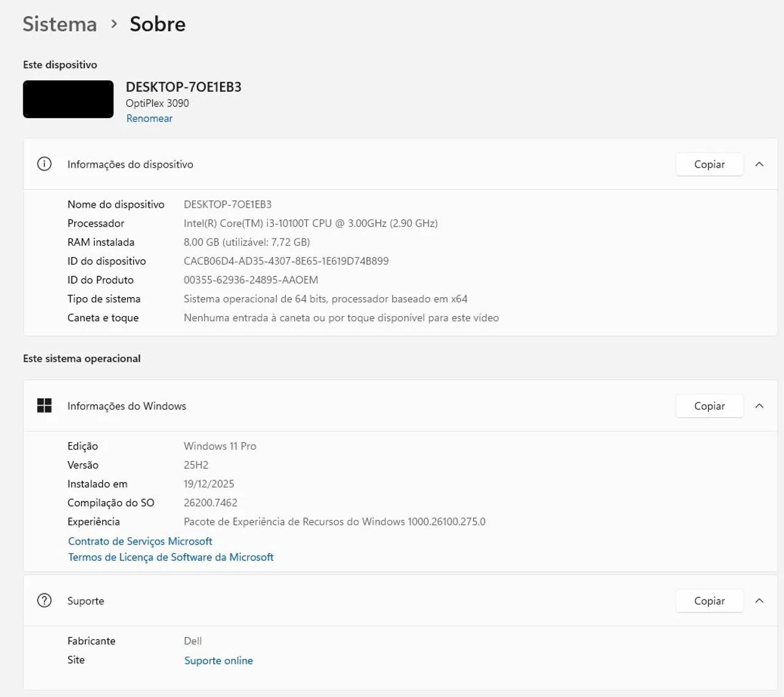This screenshot has height=697, width=784.
Task: Click the ID do Produto value text
Action: click(251, 280)
